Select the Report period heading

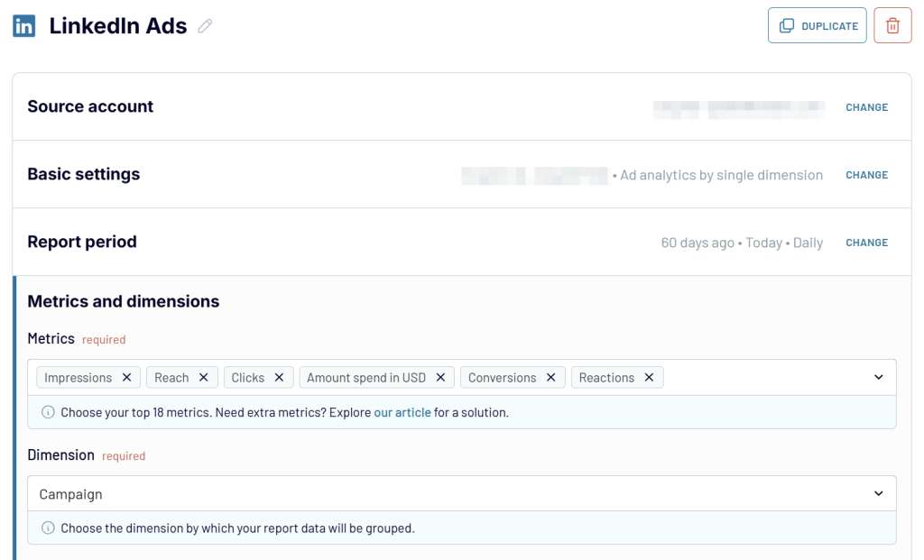(x=82, y=242)
